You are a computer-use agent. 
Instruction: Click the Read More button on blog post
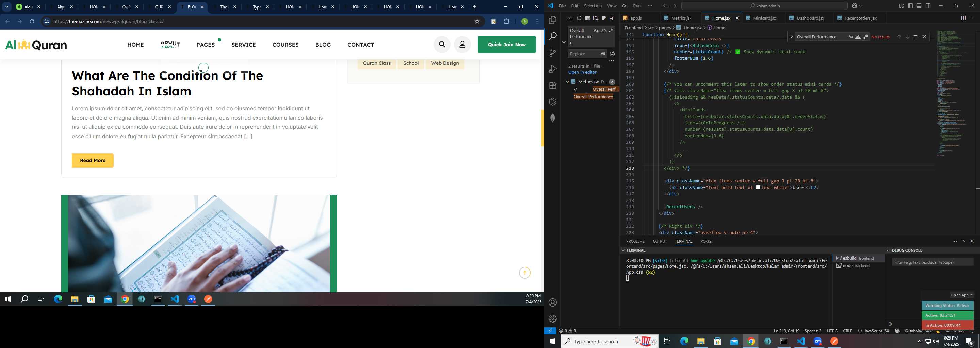93,160
